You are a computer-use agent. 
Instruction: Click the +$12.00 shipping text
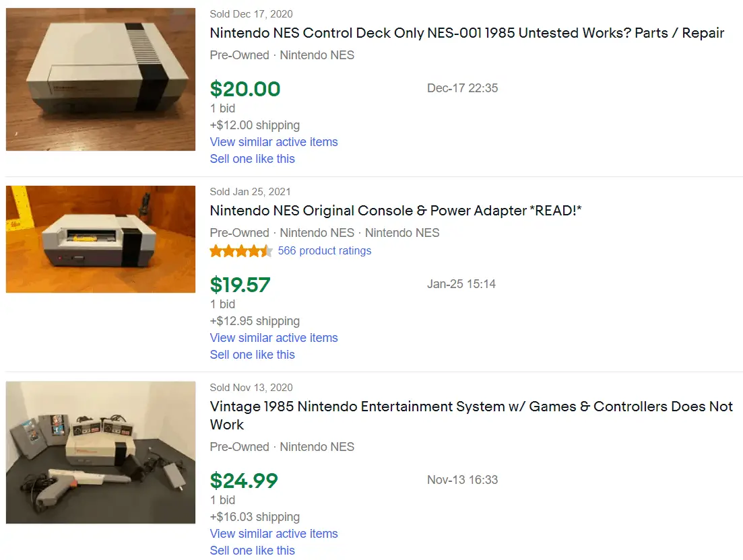[255, 125]
